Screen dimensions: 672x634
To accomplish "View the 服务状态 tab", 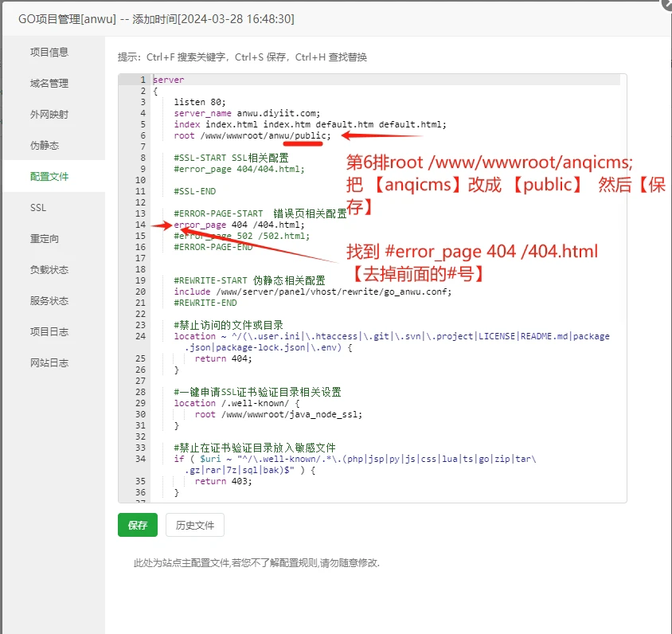I will point(49,301).
